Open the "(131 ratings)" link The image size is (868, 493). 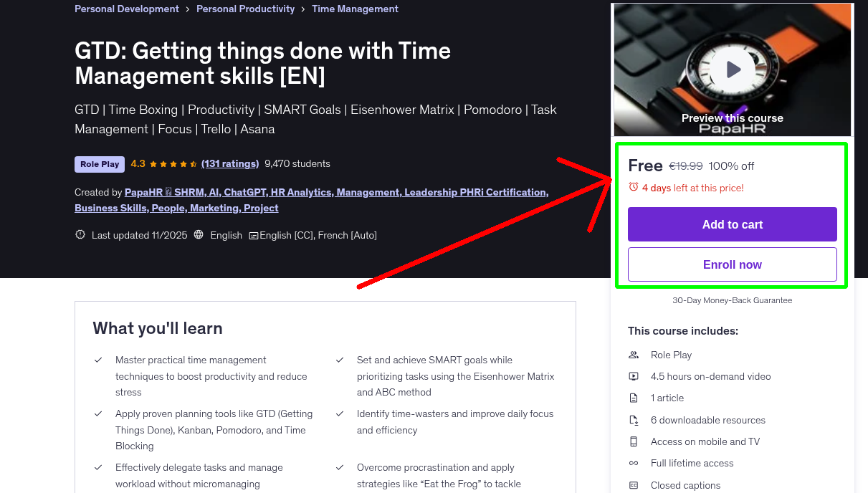coord(230,163)
